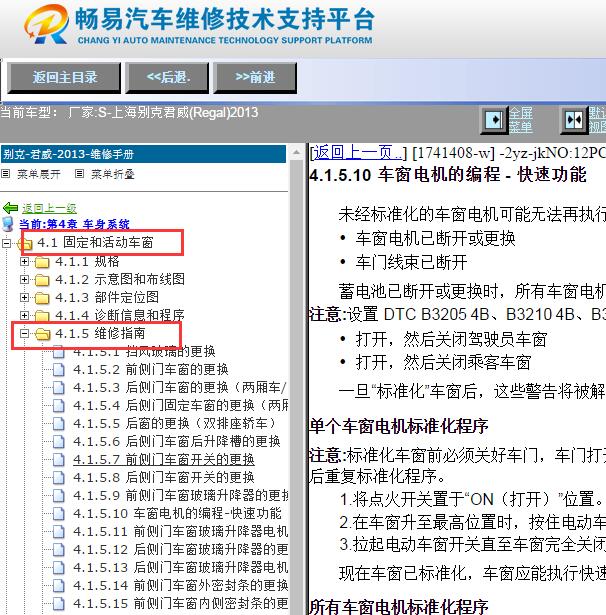Expand the 4.1.1 规格 folder
Viewport: 606px width, 615px height.
pyautogui.click(x=24, y=261)
